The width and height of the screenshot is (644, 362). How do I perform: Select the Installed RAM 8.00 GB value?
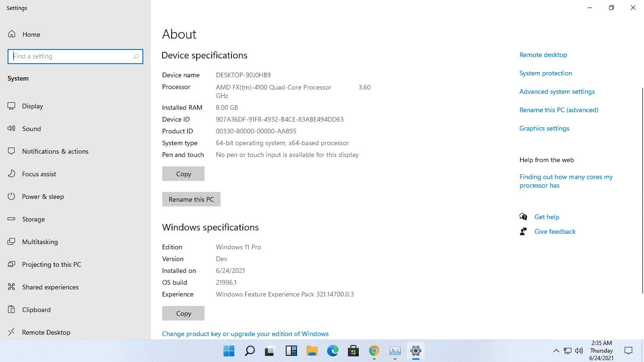pos(227,107)
